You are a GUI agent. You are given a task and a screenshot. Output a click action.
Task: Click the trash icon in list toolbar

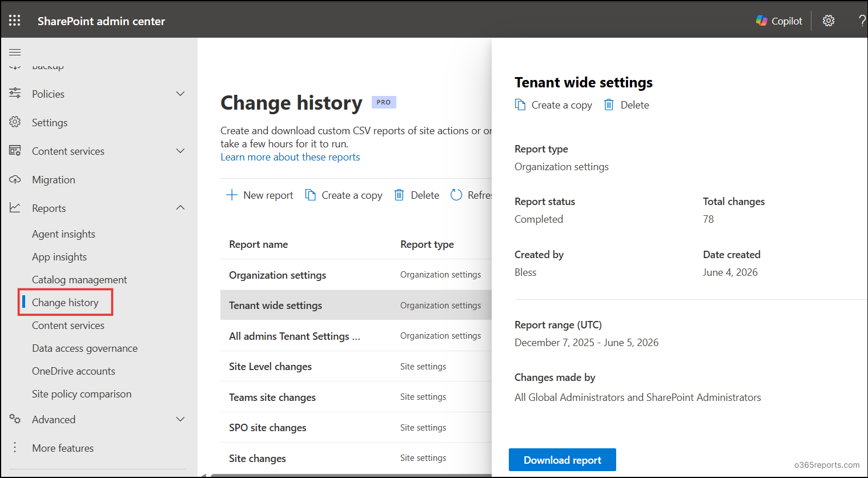tap(399, 195)
